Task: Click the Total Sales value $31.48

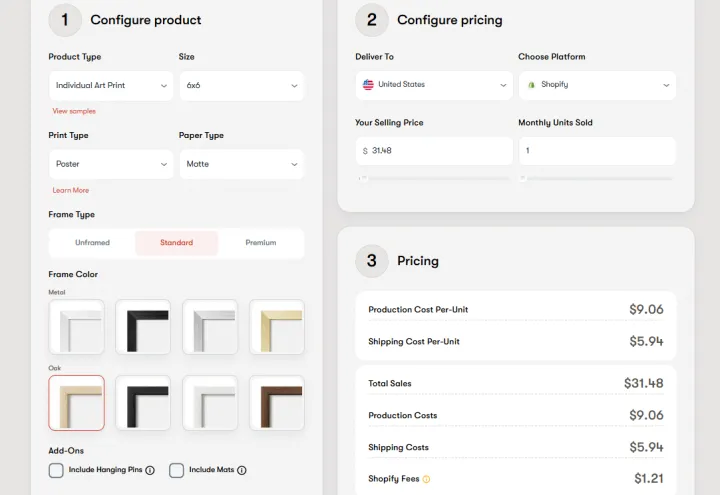Action: pyautogui.click(x=643, y=383)
